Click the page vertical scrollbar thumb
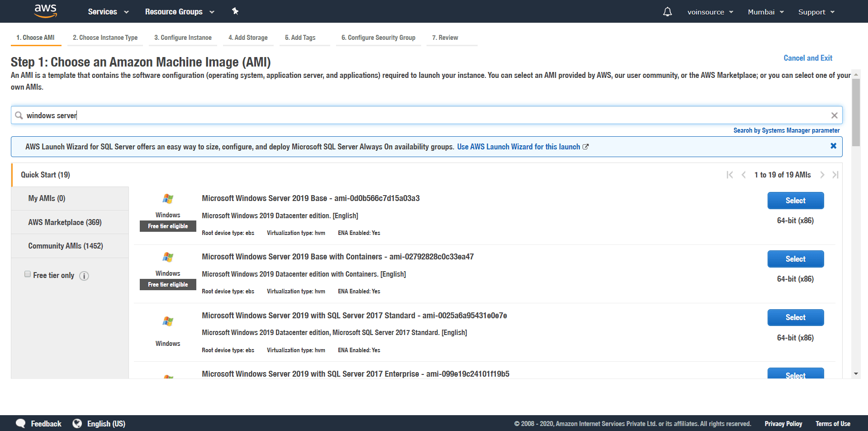 tap(856, 112)
